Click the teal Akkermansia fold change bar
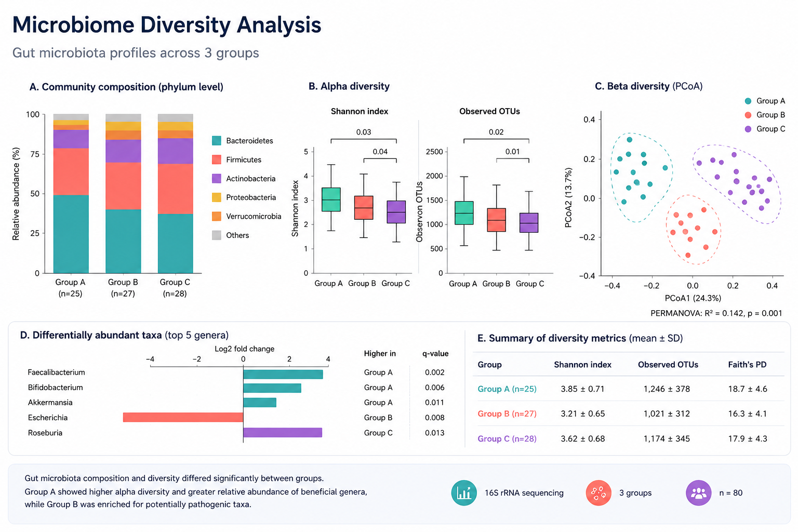798x532 pixels. (260, 402)
